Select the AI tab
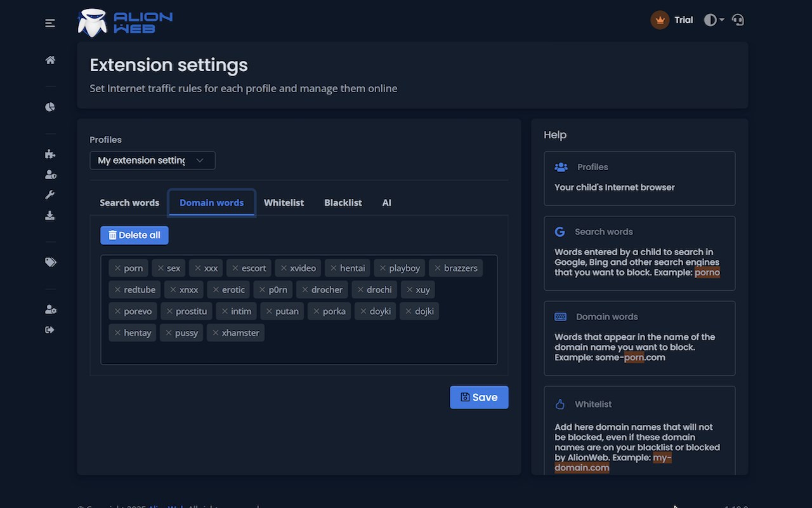This screenshot has height=508, width=812. click(x=386, y=203)
